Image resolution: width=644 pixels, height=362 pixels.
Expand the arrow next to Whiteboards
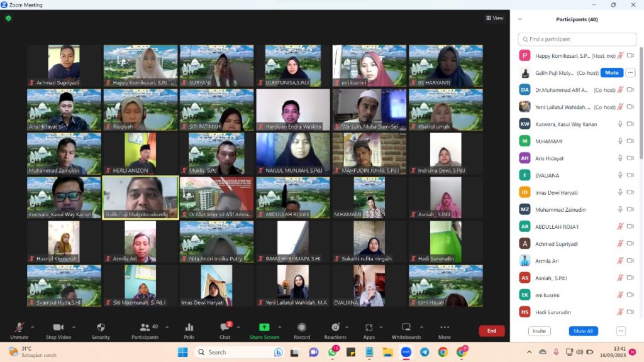click(421, 327)
